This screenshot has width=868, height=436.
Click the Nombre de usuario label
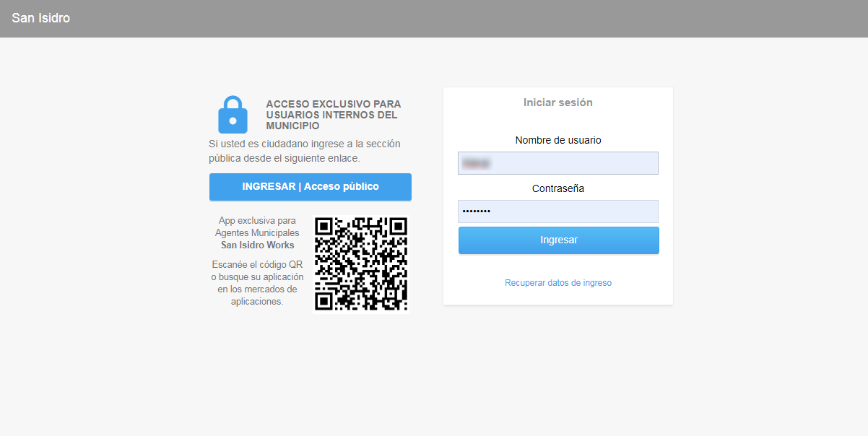(558, 140)
